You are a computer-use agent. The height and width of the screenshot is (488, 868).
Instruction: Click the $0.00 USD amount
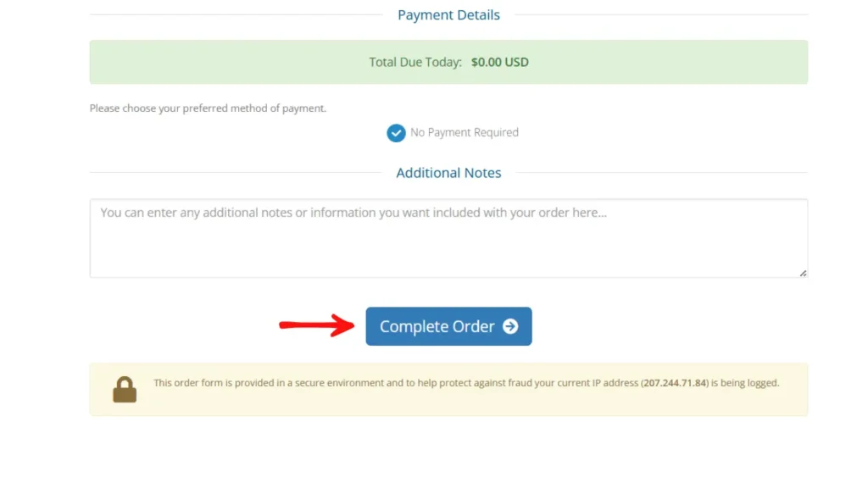[x=500, y=62]
